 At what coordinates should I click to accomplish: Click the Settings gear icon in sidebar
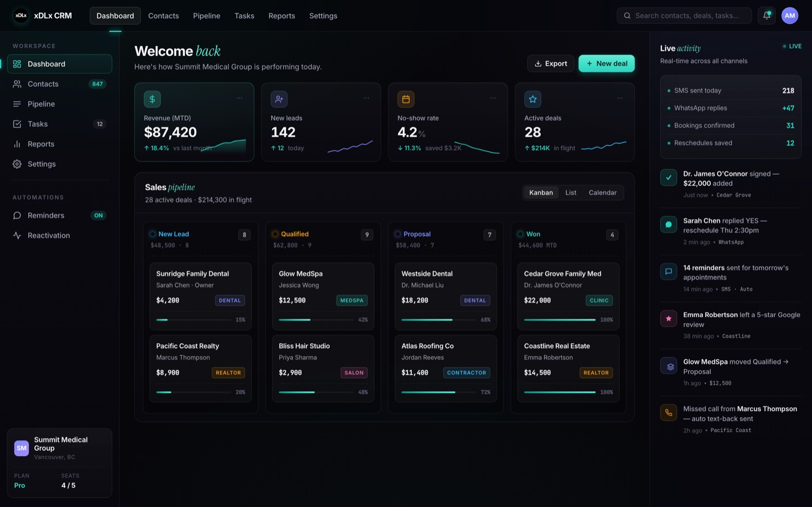tap(17, 164)
